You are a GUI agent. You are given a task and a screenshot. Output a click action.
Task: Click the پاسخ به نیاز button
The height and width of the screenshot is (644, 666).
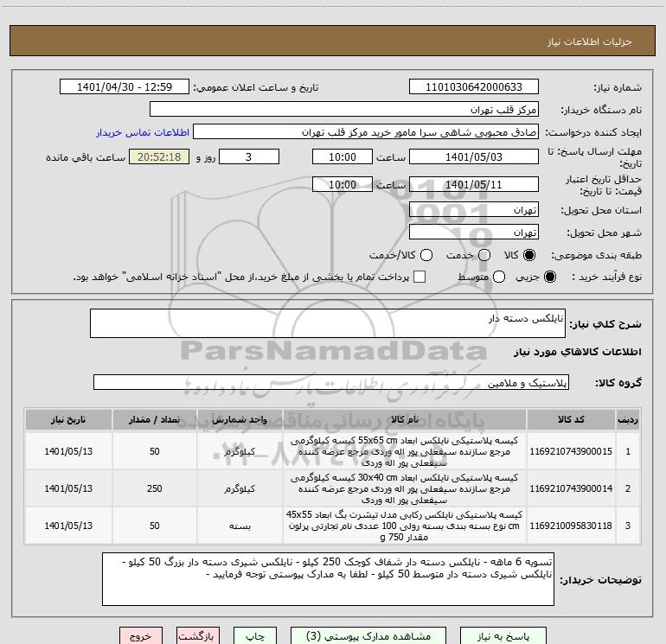tap(503, 636)
